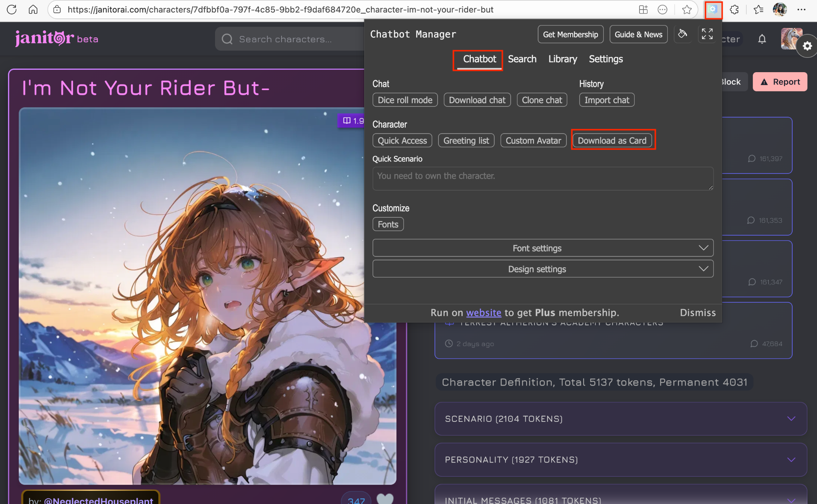Expand the Personality tokens section

coord(620,460)
